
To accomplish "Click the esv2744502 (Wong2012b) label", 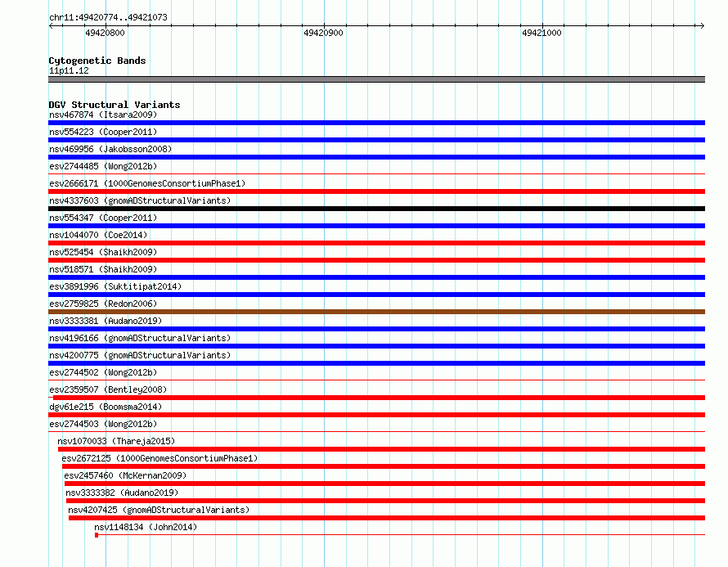I will point(103,372).
